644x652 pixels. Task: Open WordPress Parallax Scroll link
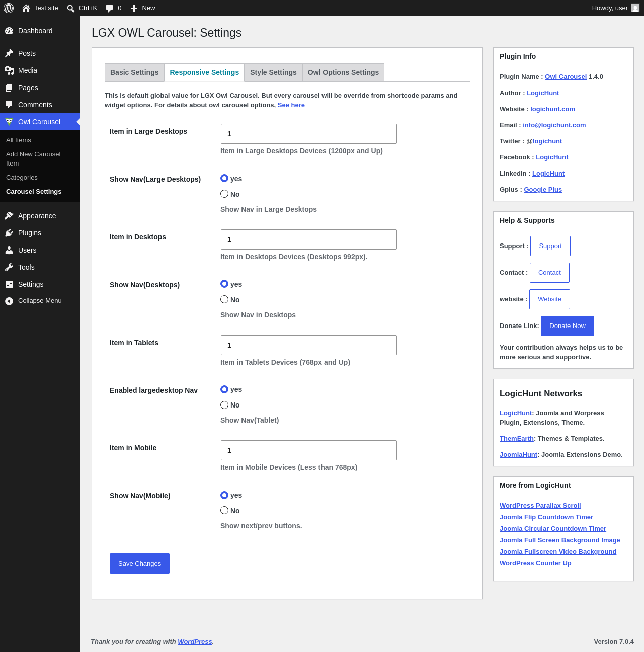pos(540,506)
